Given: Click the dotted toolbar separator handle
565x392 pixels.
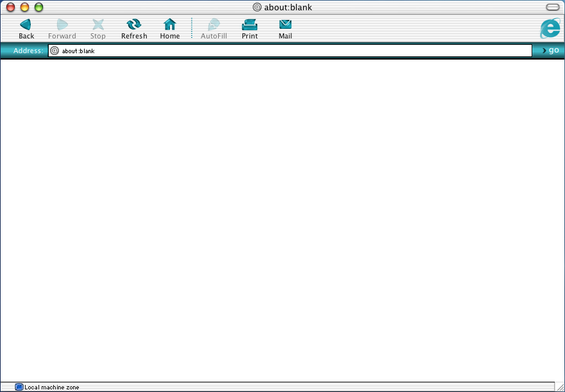Looking at the screenshot, I should (192, 28).
